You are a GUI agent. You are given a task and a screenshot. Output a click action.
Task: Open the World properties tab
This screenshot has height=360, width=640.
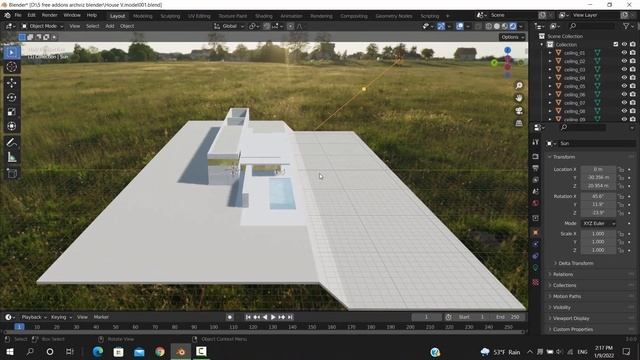(536, 203)
